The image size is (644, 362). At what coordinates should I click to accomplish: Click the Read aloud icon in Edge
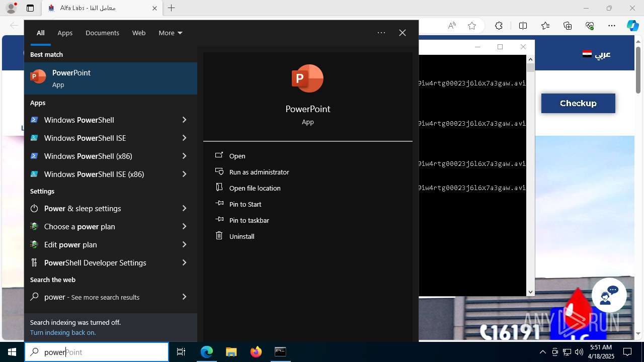[x=452, y=26]
